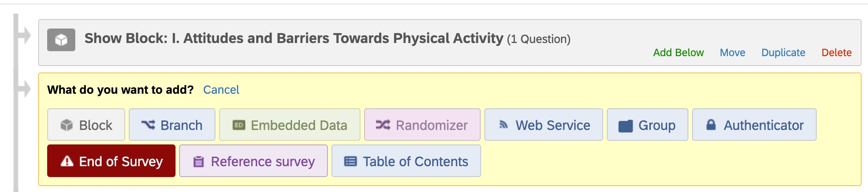Click the gray cube icon of Show Block

point(61,40)
